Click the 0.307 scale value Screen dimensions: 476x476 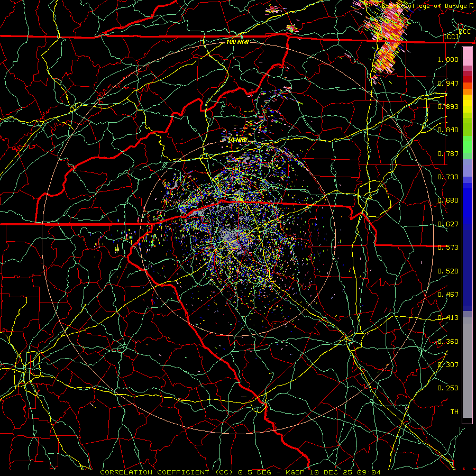(x=448, y=365)
